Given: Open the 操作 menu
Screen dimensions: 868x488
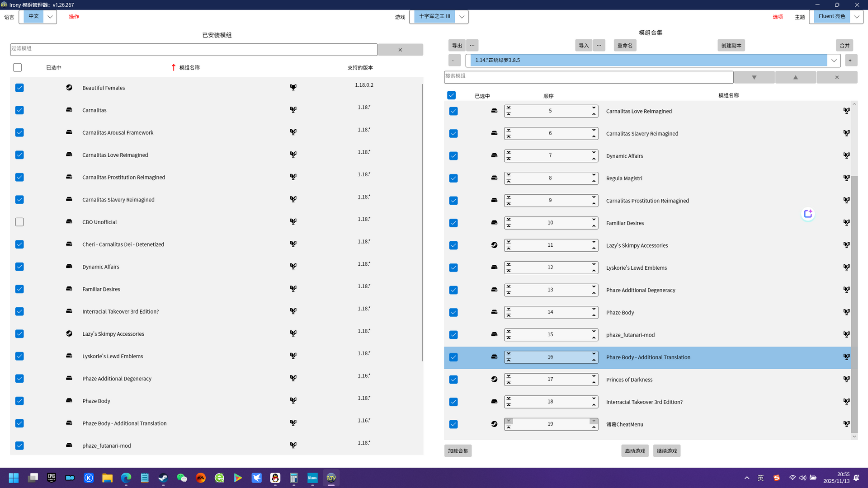Looking at the screenshot, I should point(74,17).
